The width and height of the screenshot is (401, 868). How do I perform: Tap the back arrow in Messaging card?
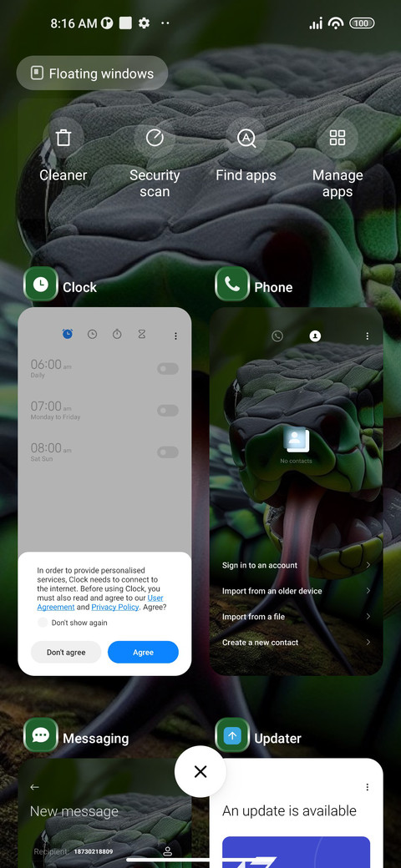pos(35,786)
